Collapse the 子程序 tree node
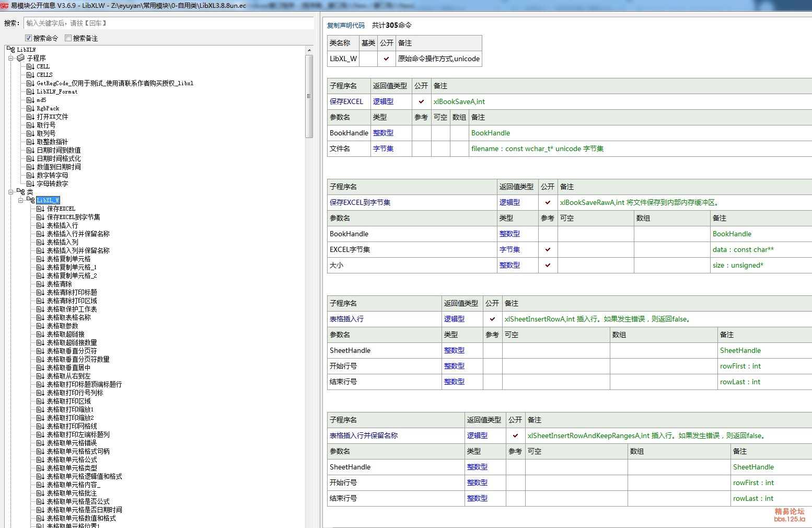 (10, 58)
